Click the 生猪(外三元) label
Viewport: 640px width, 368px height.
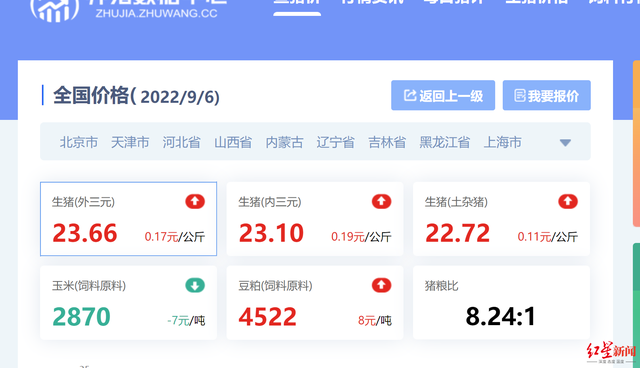click(83, 202)
